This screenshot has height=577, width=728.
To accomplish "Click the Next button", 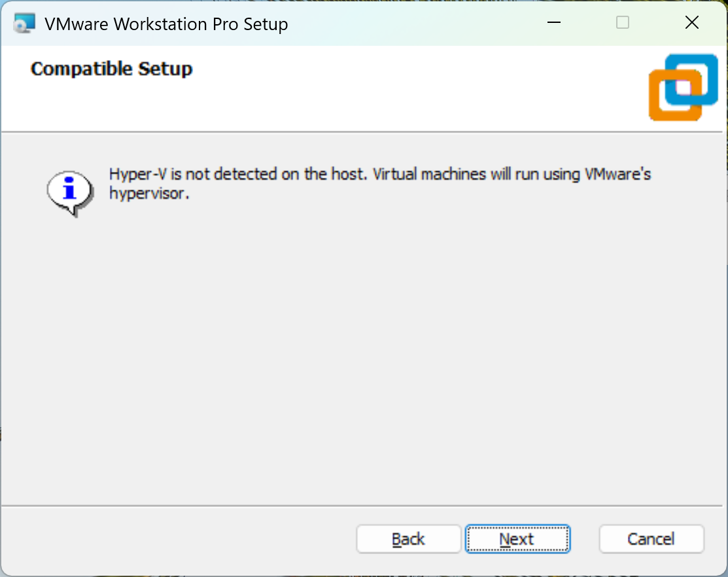I will point(517,539).
